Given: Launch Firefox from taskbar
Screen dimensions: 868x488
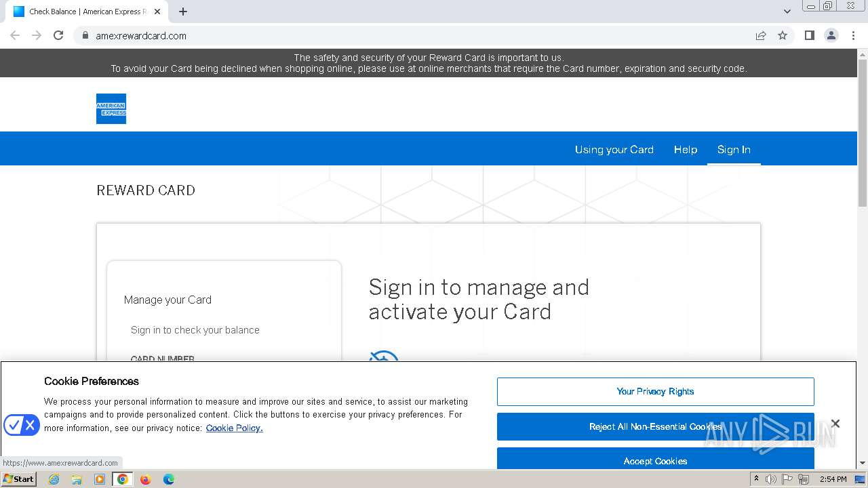Looking at the screenshot, I should 145,479.
